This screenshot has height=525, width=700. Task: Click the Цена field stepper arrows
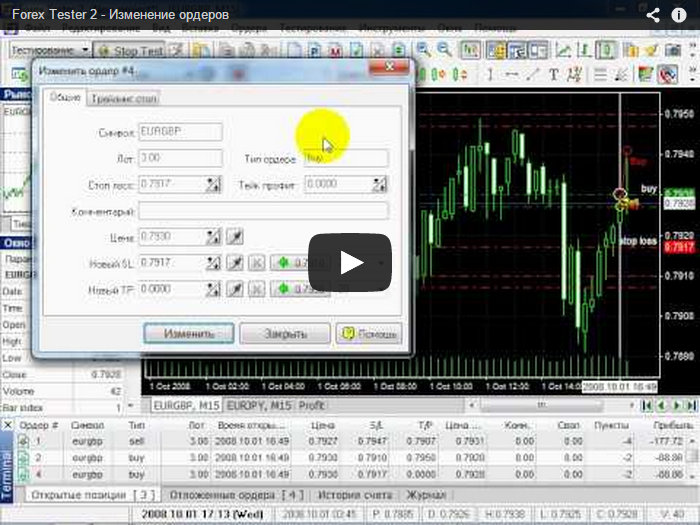pos(213,237)
